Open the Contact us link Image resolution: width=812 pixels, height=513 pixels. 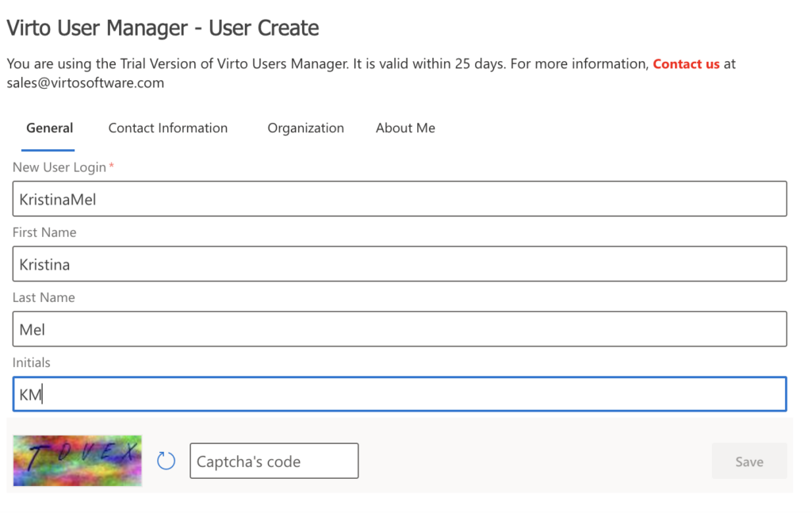pyautogui.click(x=687, y=63)
